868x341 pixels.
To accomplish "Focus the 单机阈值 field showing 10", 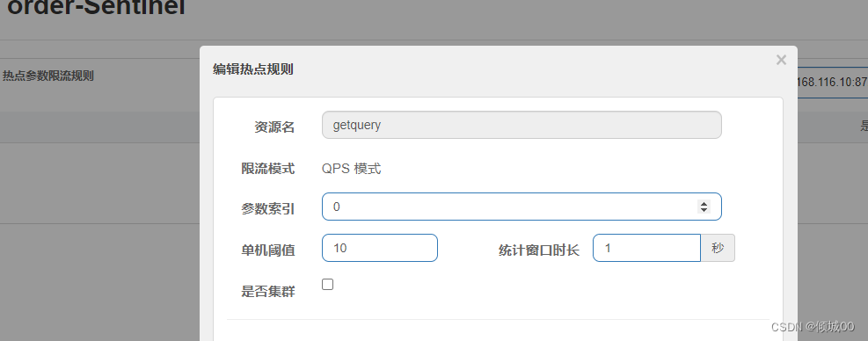I will click(x=380, y=248).
